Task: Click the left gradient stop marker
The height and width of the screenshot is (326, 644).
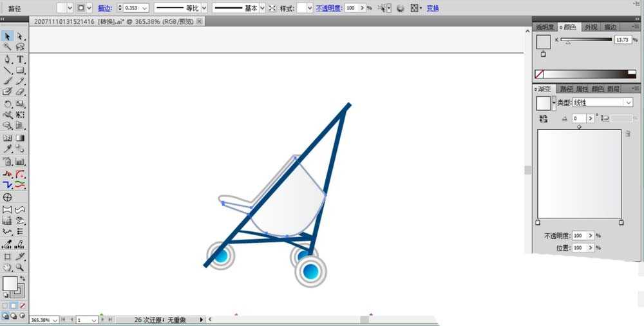Action: [x=538, y=222]
